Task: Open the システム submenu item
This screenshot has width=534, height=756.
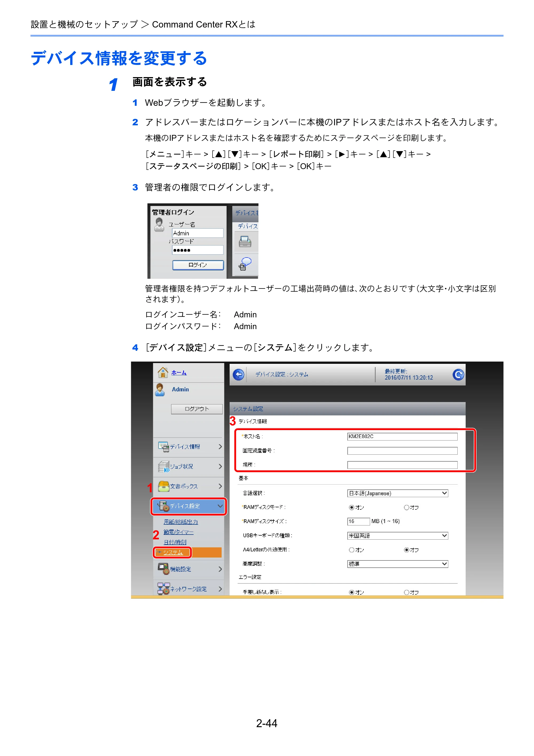Action: coord(173,552)
